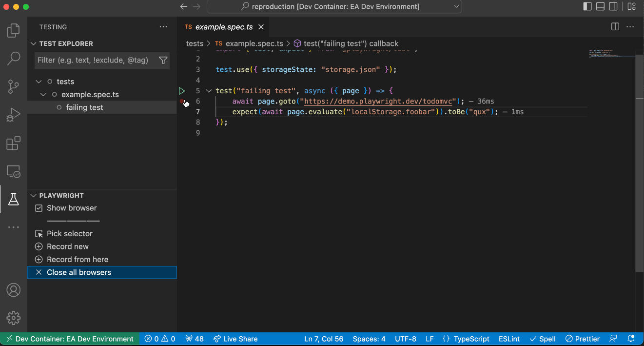Click the Dev Container remote indicator

(x=70, y=339)
